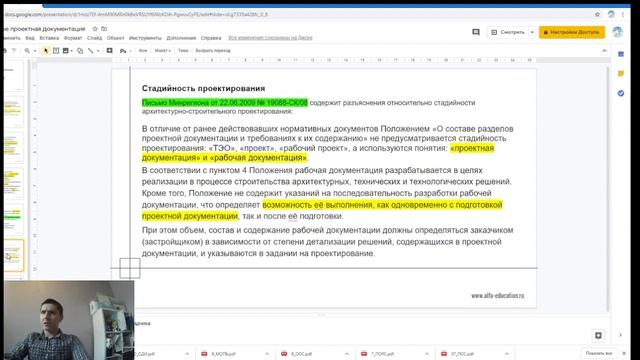Open the Google account avatar
The image size is (640, 360).
pos(617,32)
